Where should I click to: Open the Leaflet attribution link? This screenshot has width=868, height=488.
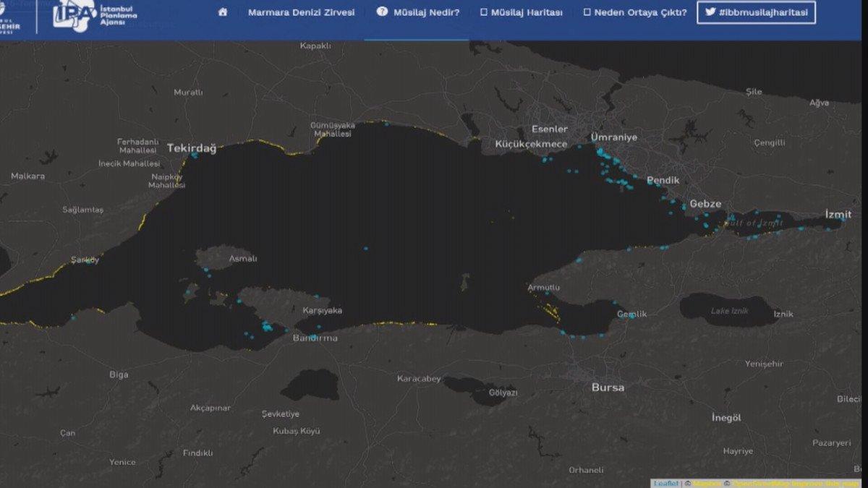click(665, 483)
